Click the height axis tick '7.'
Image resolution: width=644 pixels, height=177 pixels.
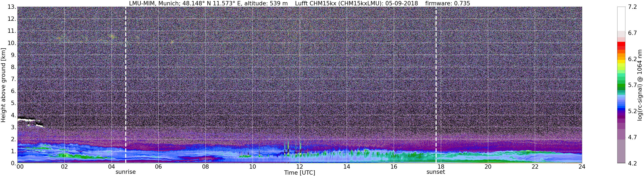13,79
